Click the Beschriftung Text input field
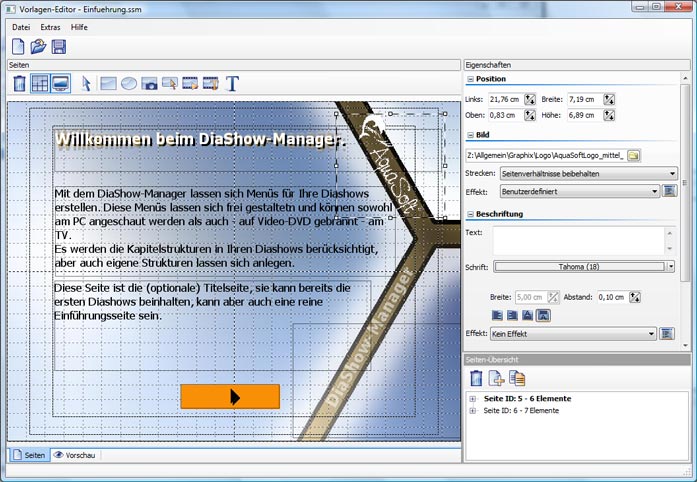Viewport: 697px width, 482px height. 578,240
